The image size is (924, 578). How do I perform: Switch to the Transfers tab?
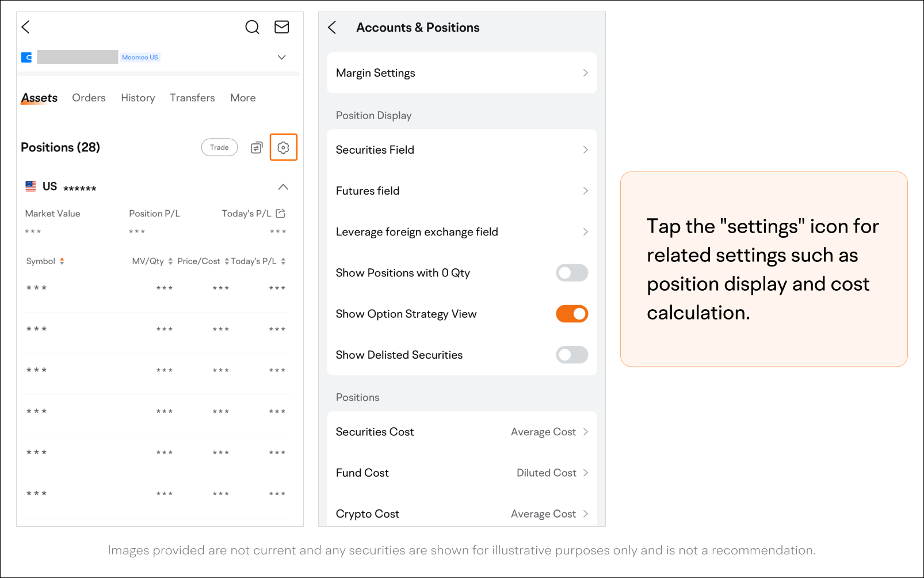[192, 98]
